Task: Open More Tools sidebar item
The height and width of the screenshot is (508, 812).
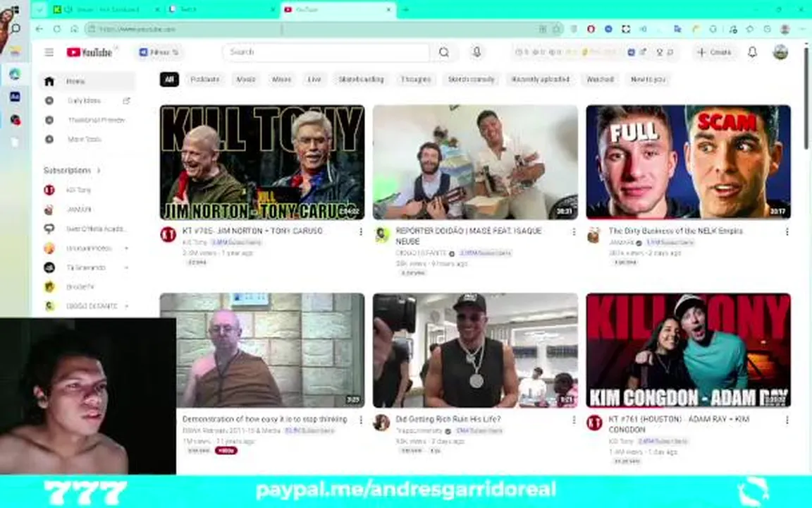Action: (x=88, y=139)
